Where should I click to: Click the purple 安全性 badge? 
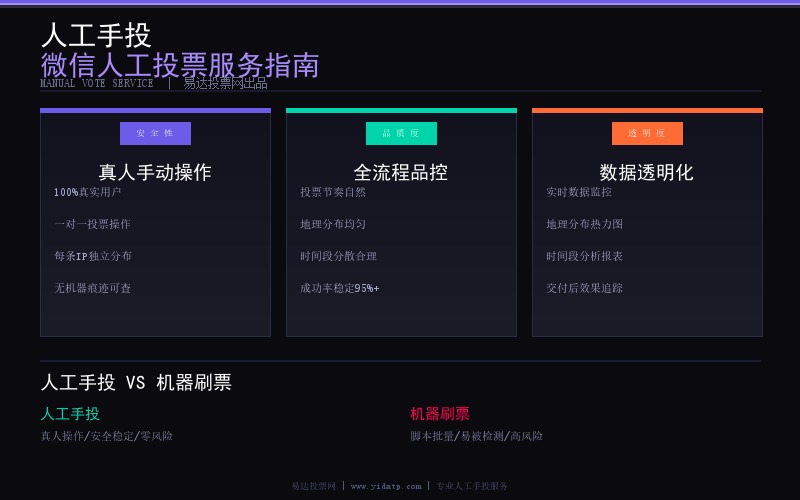(x=155, y=133)
